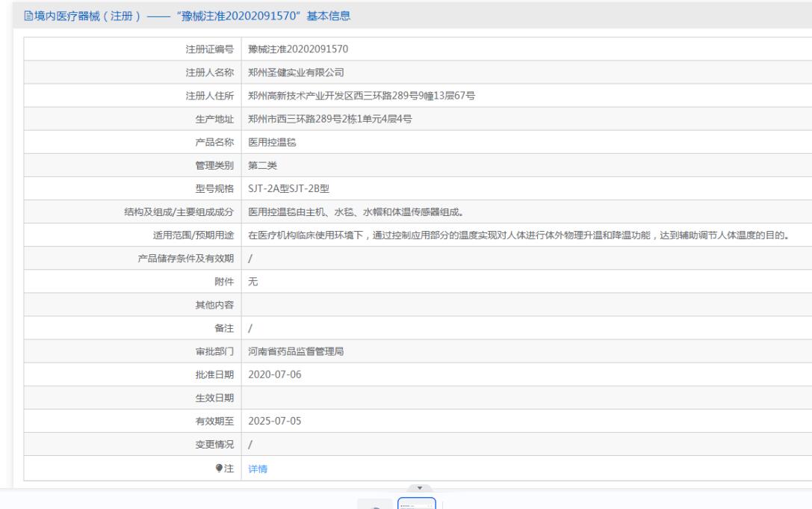Viewport: 812px width, 509px height.
Task: Click the 附件 value 无
Action: coord(252,282)
